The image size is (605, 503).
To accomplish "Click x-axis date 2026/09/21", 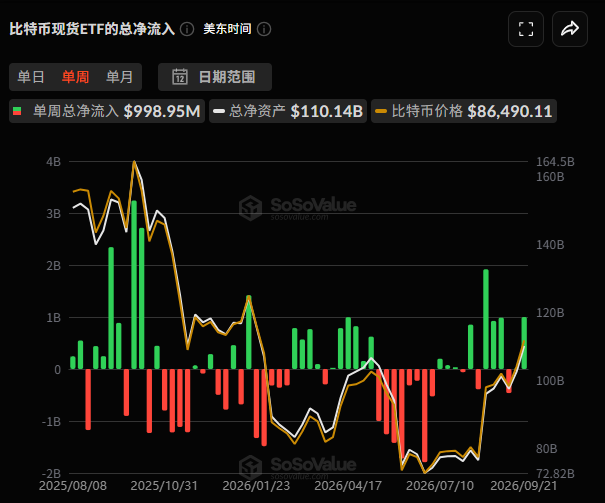I will click(524, 486).
